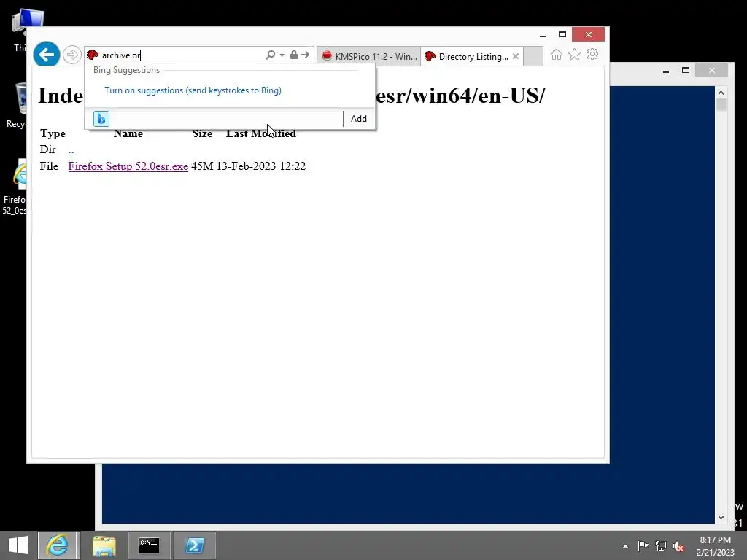Click the security lock icon in address bar

point(294,55)
